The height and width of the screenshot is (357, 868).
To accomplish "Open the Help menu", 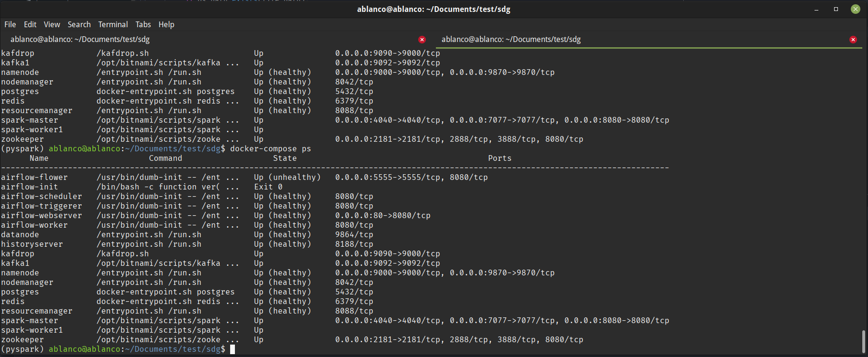I will click(x=167, y=24).
